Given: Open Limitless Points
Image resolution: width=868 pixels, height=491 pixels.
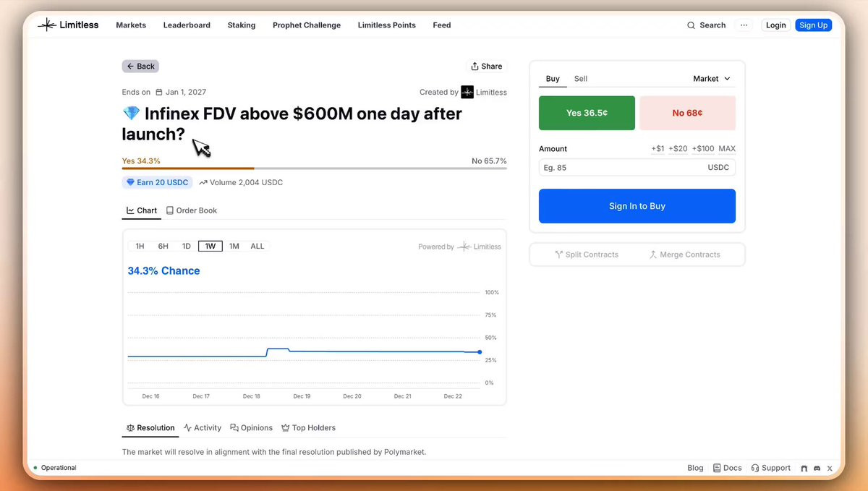Looking at the screenshot, I should click(x=387, y=25).
